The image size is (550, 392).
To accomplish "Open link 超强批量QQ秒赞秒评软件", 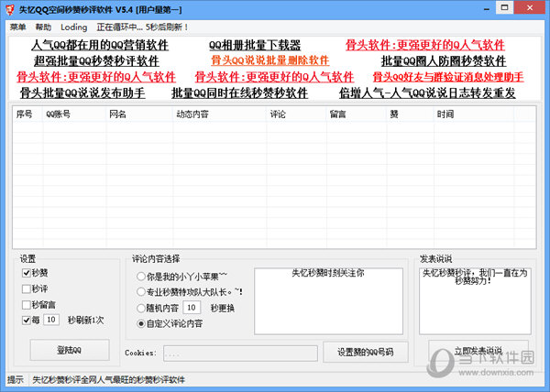I will tap(96, 61).
